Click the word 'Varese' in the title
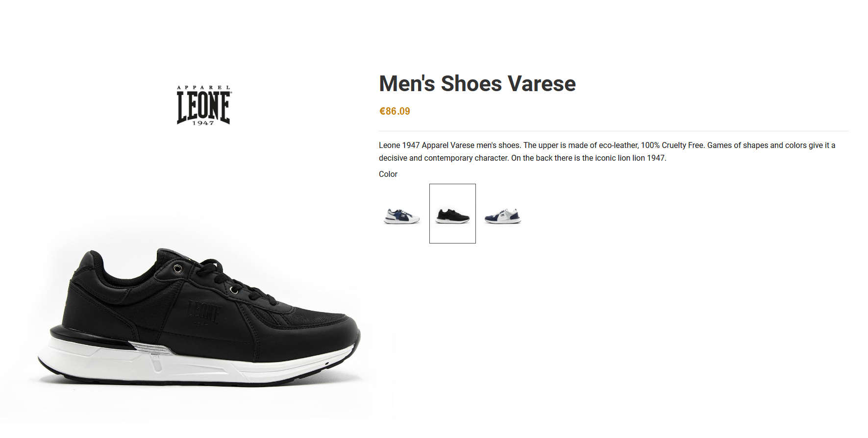 542,83
